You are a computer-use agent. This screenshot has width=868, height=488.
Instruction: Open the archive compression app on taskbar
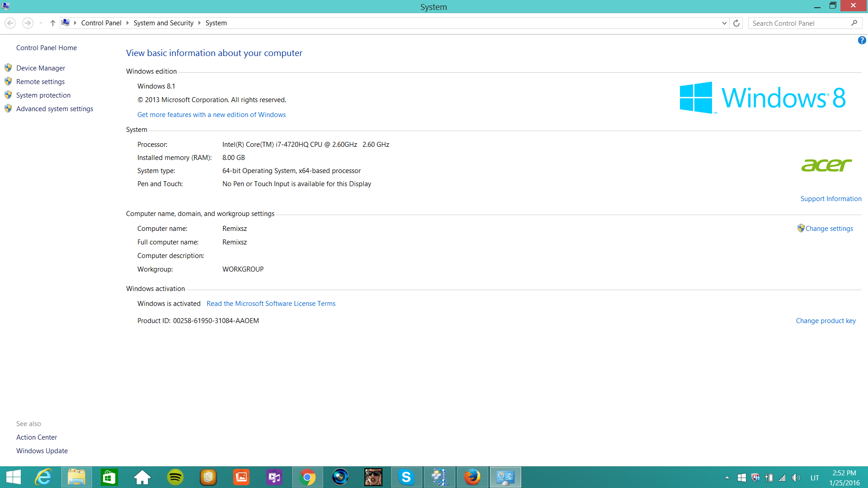pos(439,477)
